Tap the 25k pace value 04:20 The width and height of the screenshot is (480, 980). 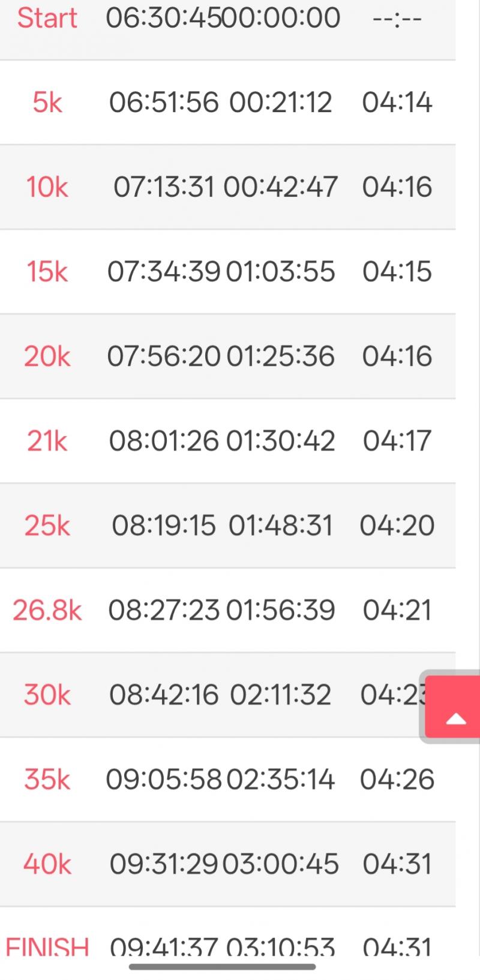(x=397, y=526)
